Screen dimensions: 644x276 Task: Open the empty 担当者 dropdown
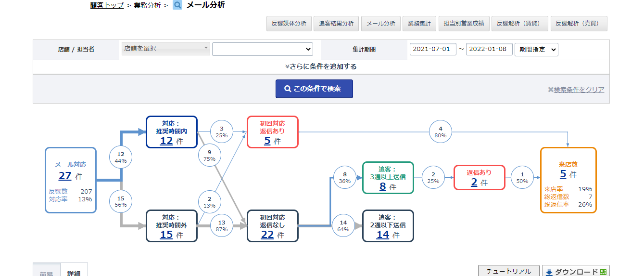tap(262, 49)
